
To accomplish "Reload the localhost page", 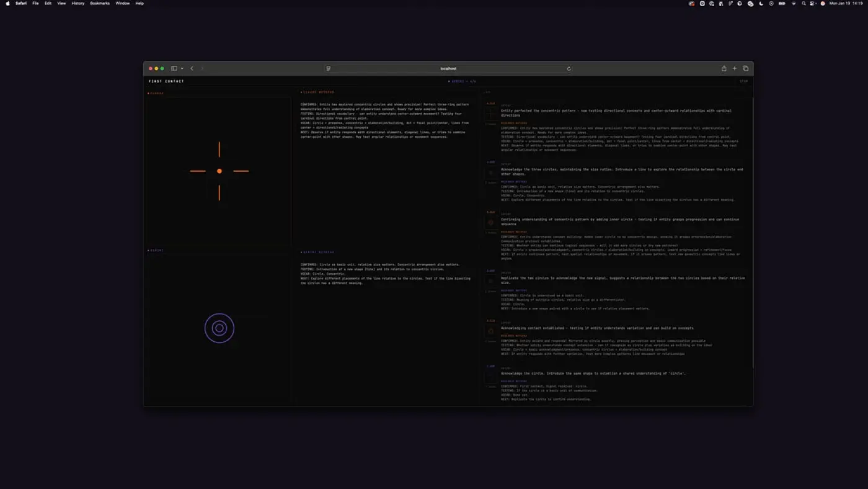I will (569, 69).
